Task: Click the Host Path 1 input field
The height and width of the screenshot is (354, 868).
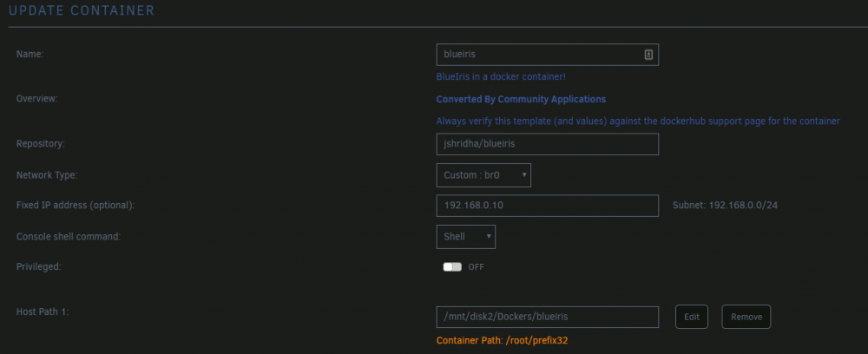Action: [x=548, y=317]
